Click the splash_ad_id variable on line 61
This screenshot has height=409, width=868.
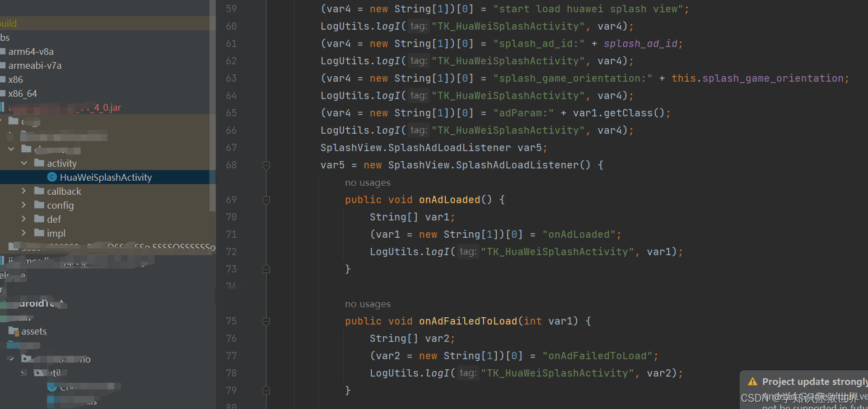point(641,44)
